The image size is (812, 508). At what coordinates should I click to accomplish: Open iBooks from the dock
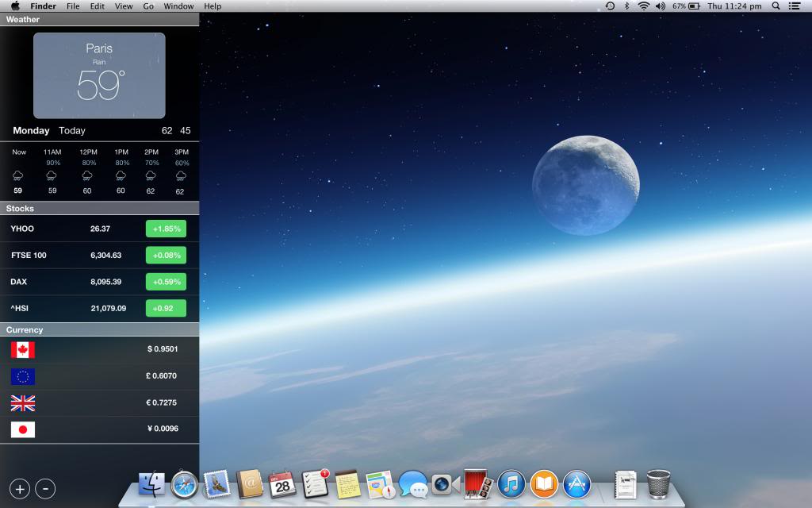coord(544,483)
